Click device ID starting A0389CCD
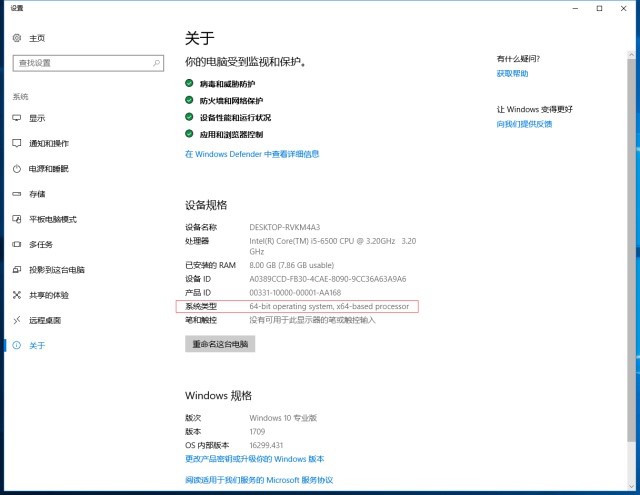The height and width of the screenshot is (495, 640). coord(328,279)
